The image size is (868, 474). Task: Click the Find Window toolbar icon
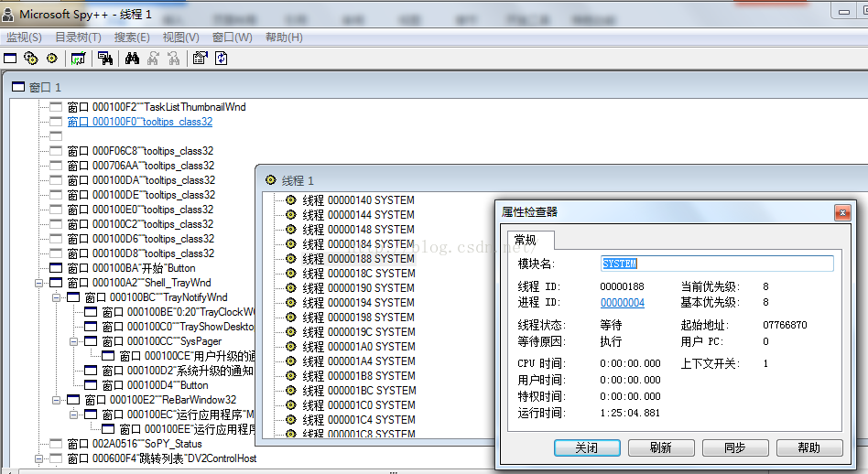point(105,58)
